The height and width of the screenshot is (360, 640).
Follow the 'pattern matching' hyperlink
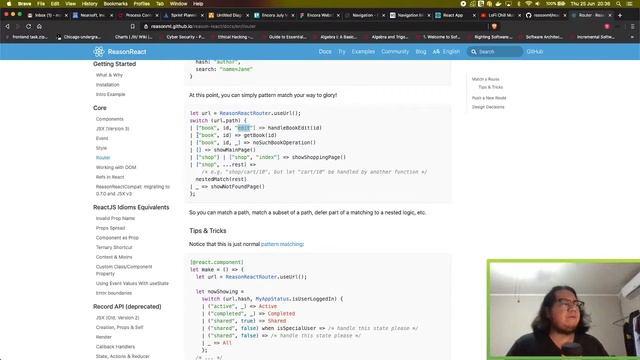pos(282,244)
